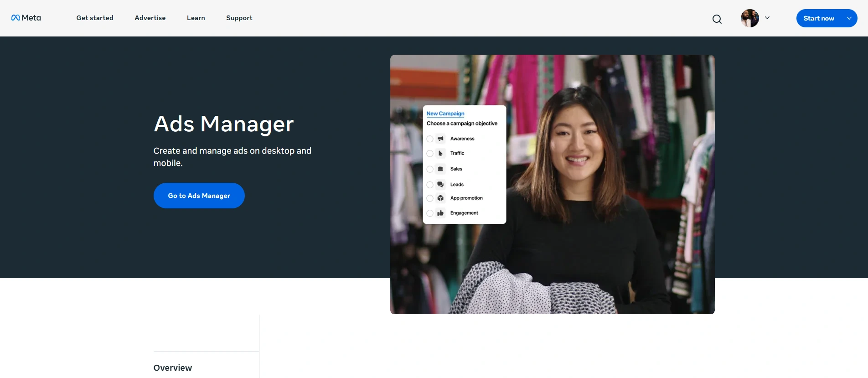The width and height of the screenshot is (868, 378).
Task: Select the App promotion radio button
Action: (x=430, y=198)
